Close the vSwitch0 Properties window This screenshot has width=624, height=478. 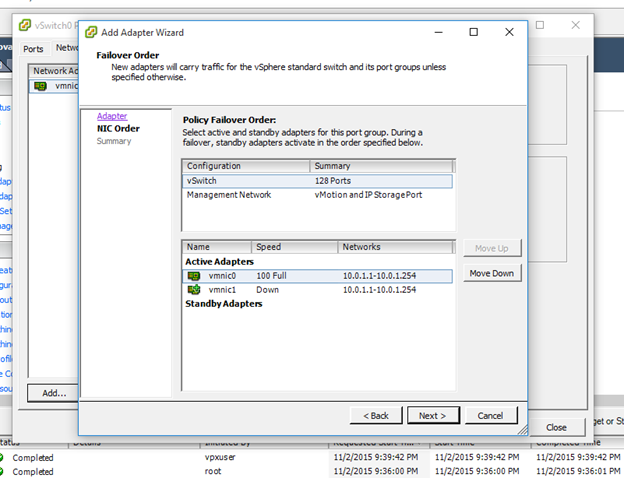point(575,25)
